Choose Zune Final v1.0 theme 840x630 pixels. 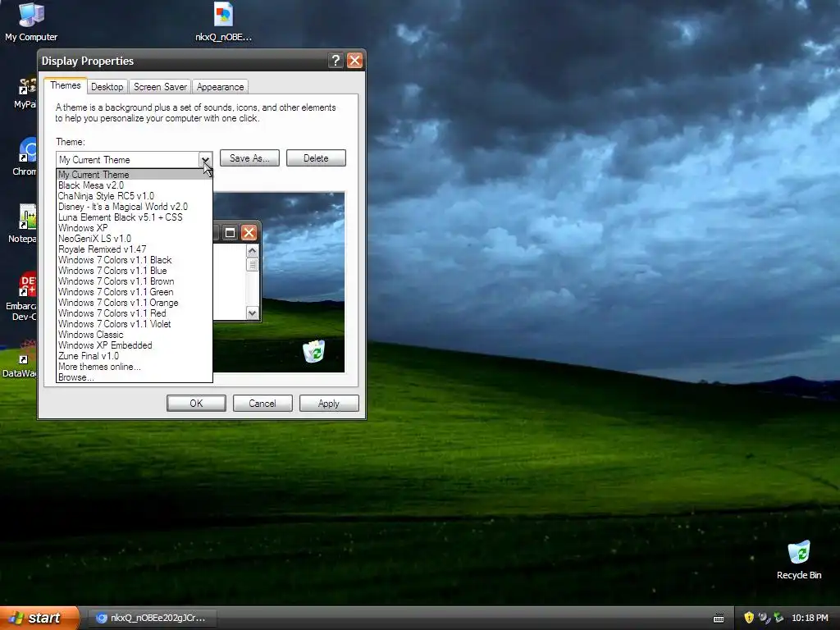[135, 356]
